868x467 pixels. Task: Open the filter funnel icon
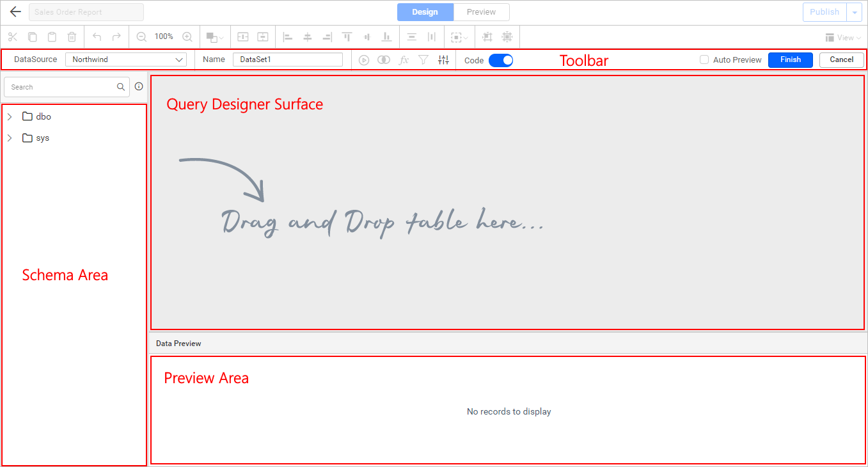coord(423,59)
